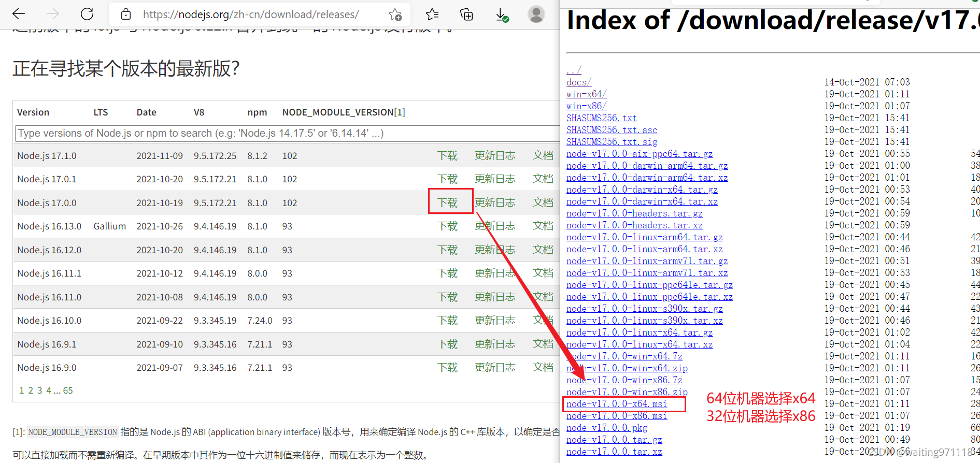980x463 pixels.
Task: Click the Node.js 16.12.0 version cell
Action: 49,250
